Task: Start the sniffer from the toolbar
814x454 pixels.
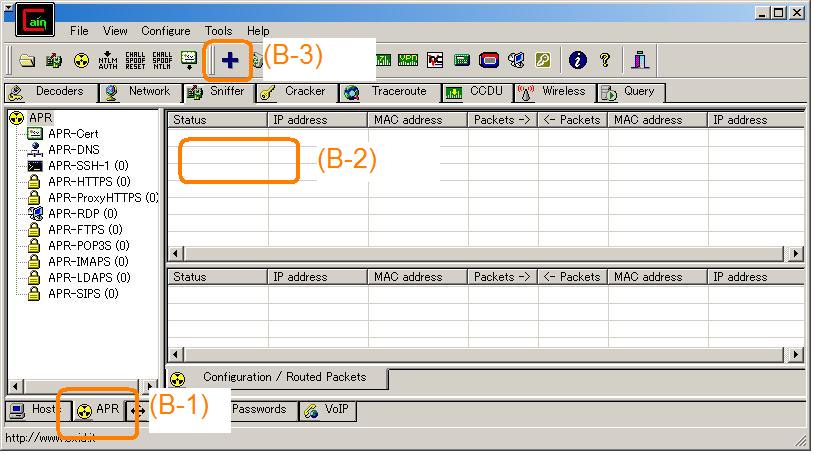Action: click(54, 61)
